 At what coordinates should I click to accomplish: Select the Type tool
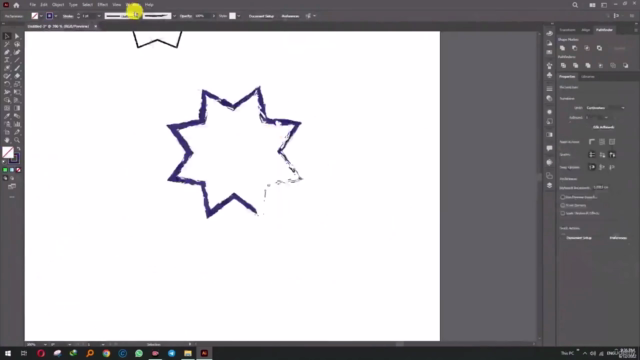pyautogui.click(x=7, y=60)
